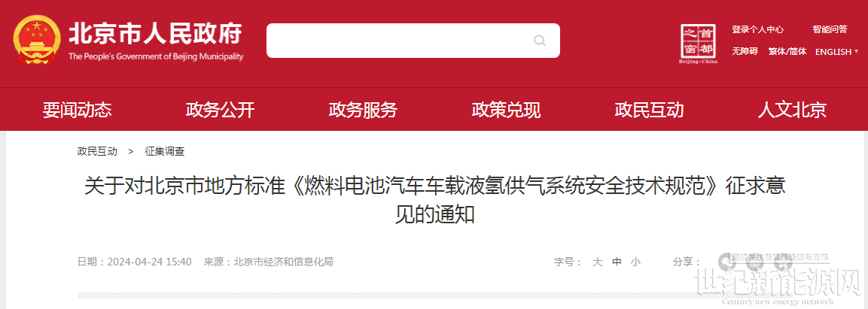
Task: Click inside the site search box
Action: pos(413,41)
